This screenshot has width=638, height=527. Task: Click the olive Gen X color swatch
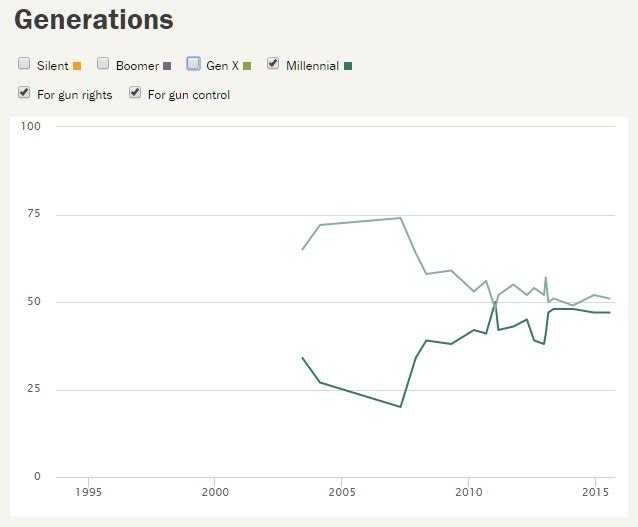click(x=247, y=67)
